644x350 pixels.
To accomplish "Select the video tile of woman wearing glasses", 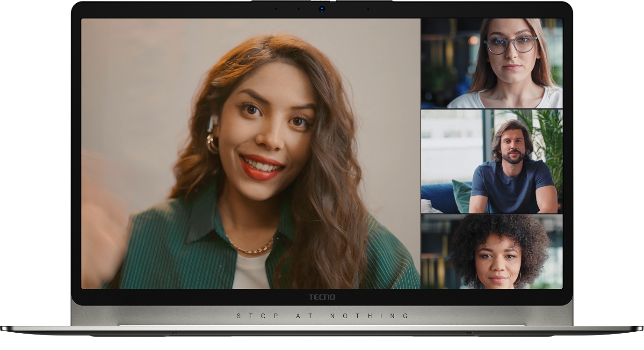I will tap(492, 63).
